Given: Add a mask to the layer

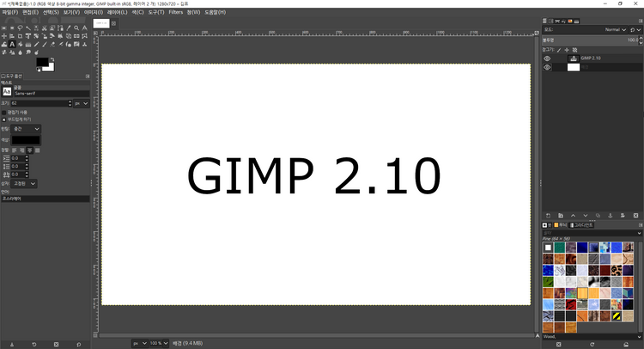Looking at the screenshot, I should point(623,216).
